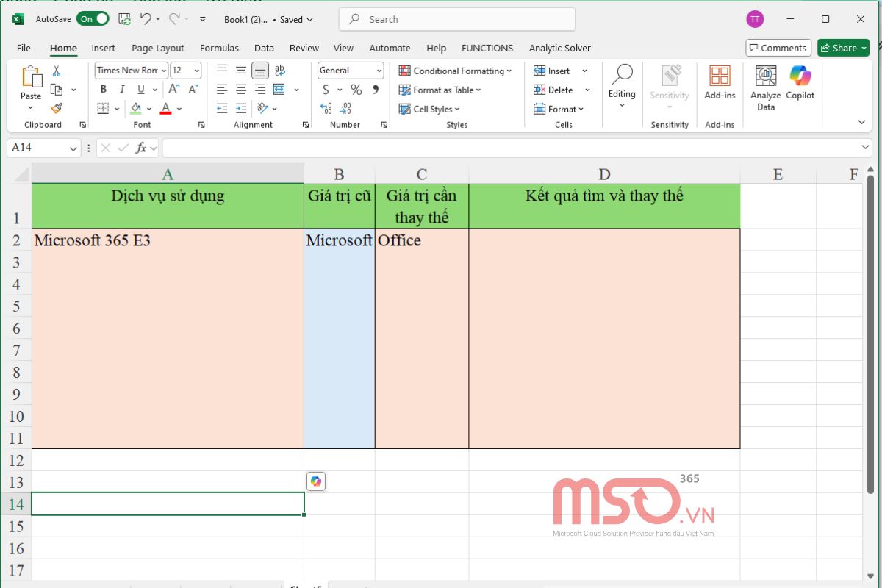Click in the Search box
Screen dimensions: 882x588
(457, 19)
